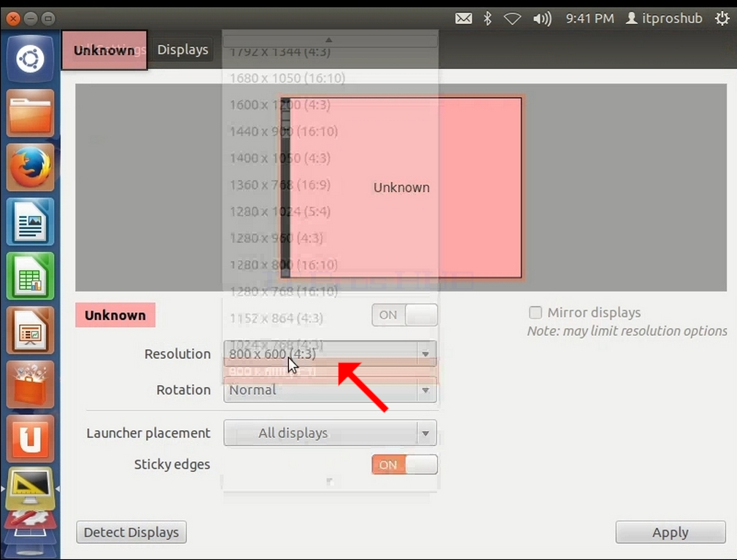
Task: Launch the Firefox web browser
Action: pos(30,168)
